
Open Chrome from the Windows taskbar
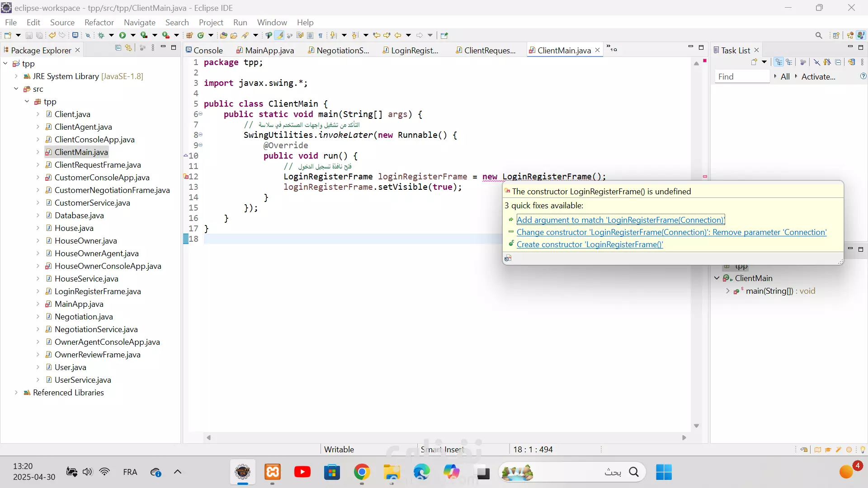coord(362,473)
